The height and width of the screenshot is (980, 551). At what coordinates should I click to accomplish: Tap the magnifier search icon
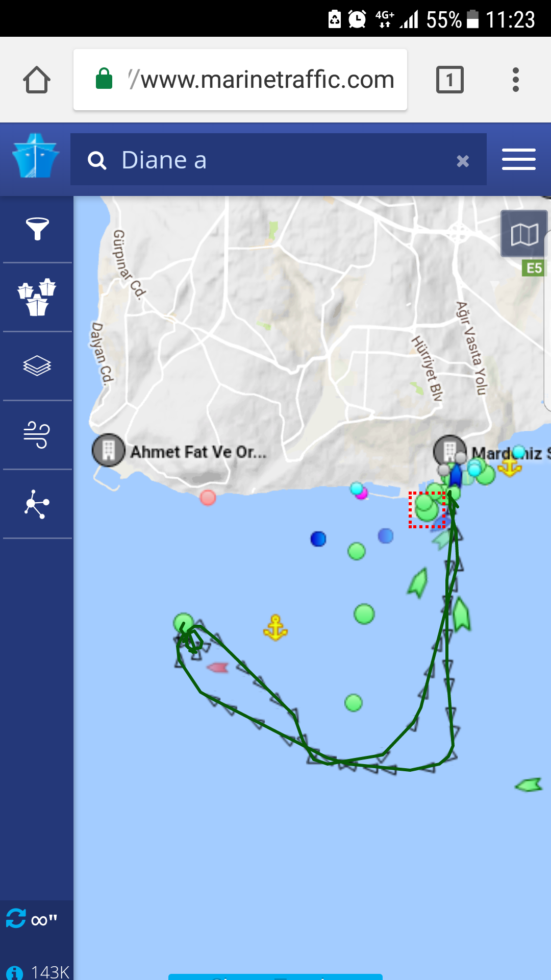[97, 160]
